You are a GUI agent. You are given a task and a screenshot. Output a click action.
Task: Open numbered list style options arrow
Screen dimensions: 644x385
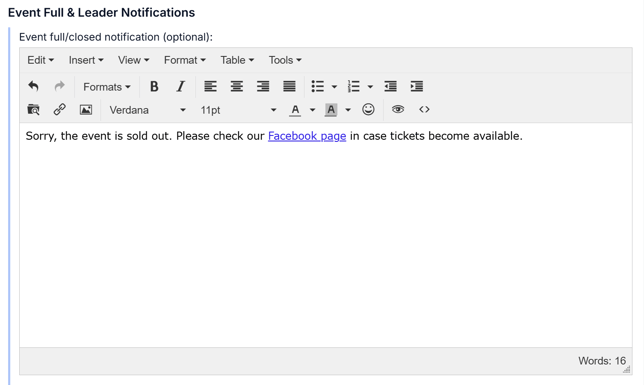pos(370,87)
